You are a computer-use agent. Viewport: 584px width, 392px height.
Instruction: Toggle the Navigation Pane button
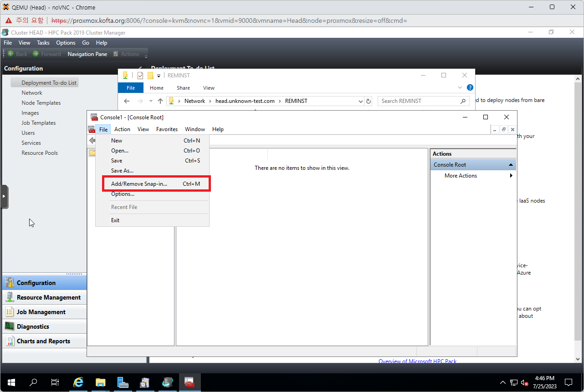87,54
